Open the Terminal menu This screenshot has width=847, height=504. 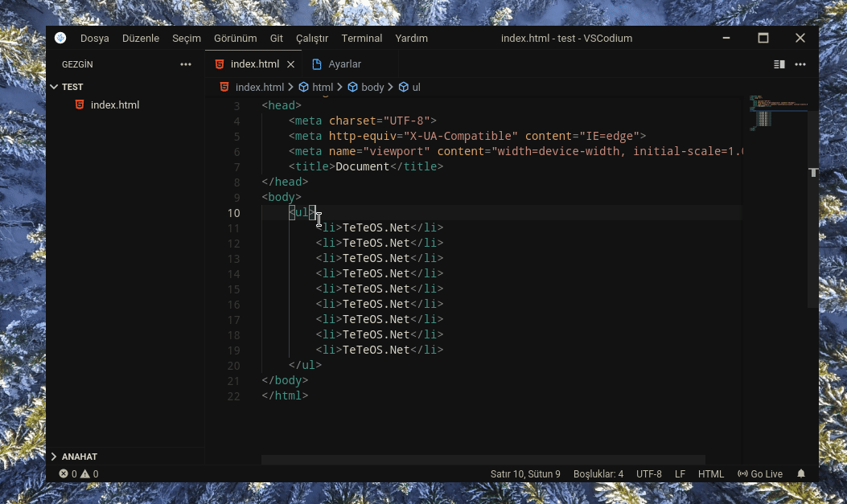click(361, 38)
